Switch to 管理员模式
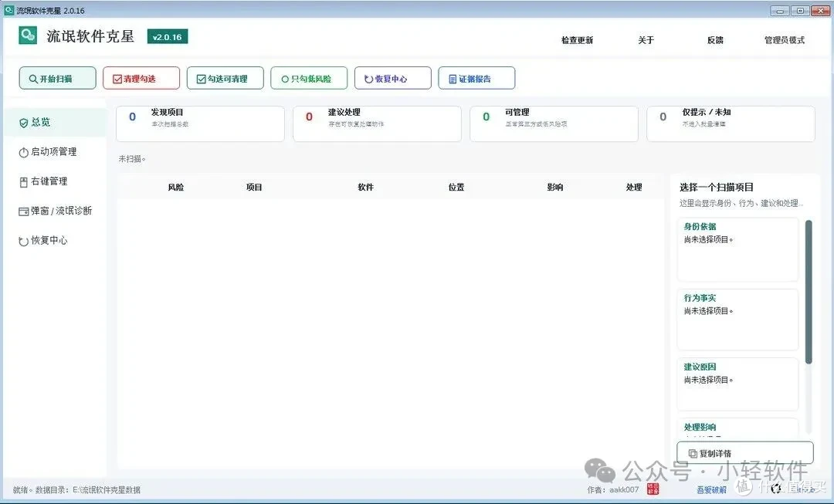This screenshot has width=834, height=504. (784, 40)
